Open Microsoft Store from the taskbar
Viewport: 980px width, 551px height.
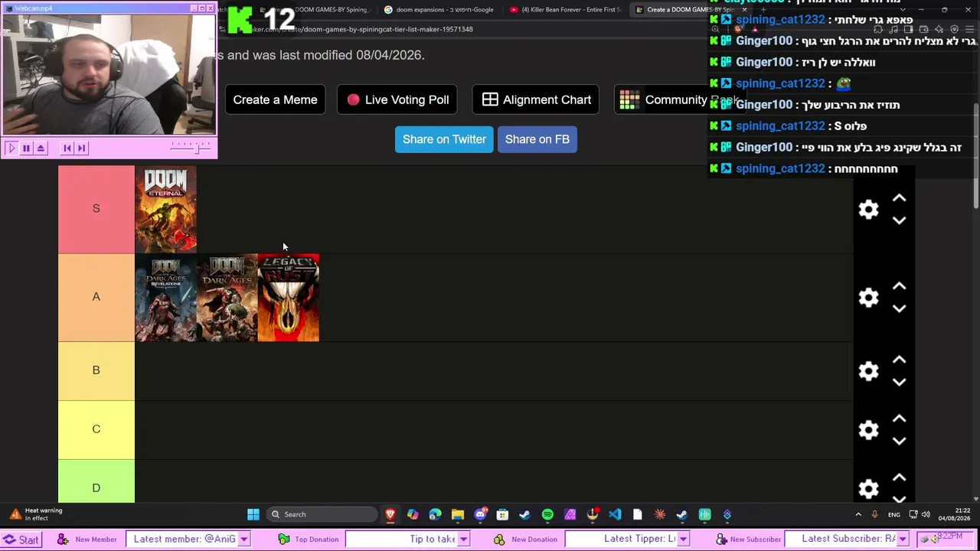[502, 514]
